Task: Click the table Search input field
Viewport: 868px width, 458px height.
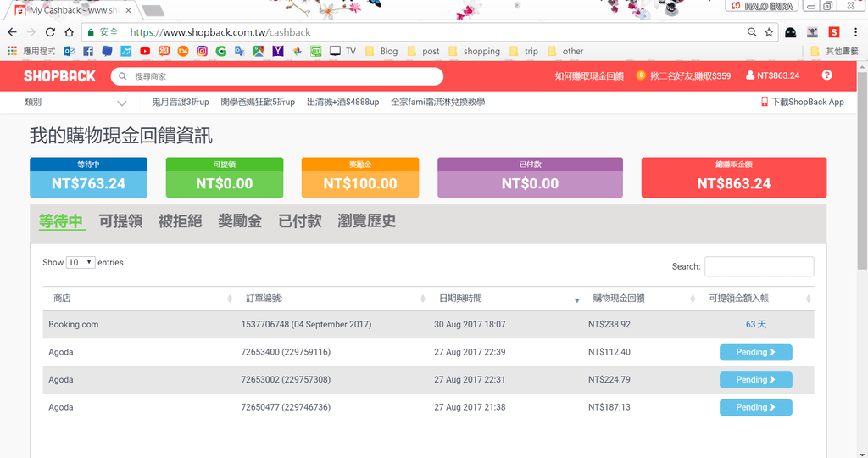Action: [x=759, y=266]
